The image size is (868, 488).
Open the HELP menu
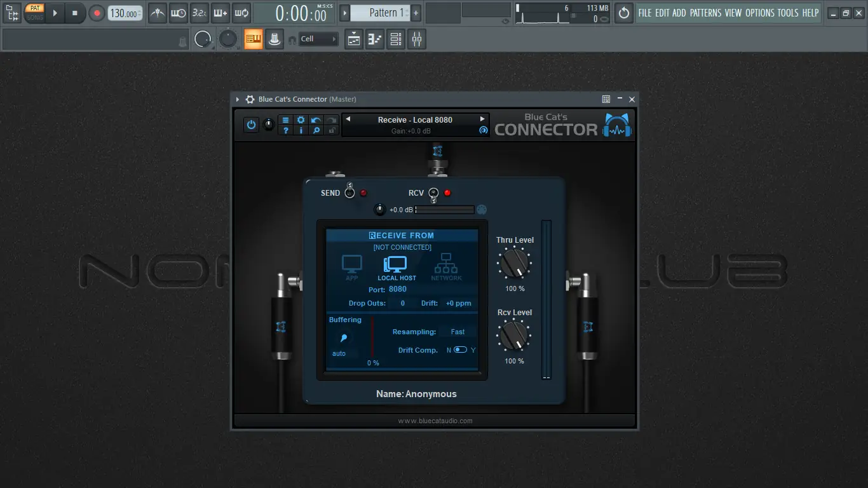(810, 13)
